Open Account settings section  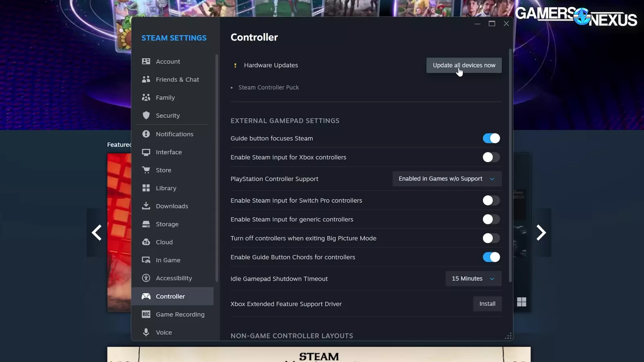pyautogui.click(x=173, y=62)
